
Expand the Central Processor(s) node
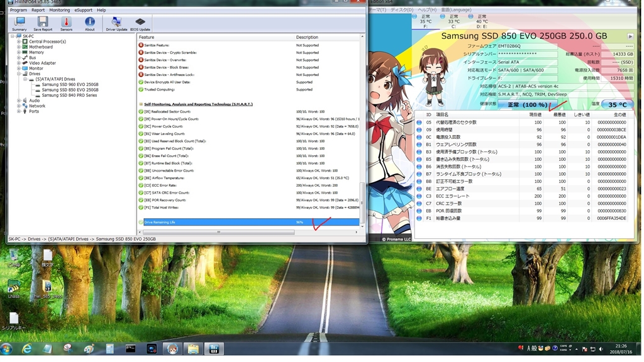point(18,41)
